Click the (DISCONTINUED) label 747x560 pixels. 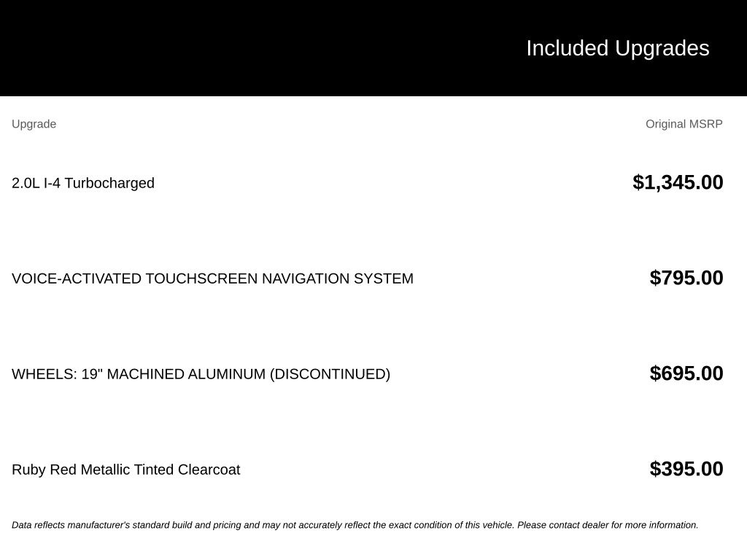(330, 374)
